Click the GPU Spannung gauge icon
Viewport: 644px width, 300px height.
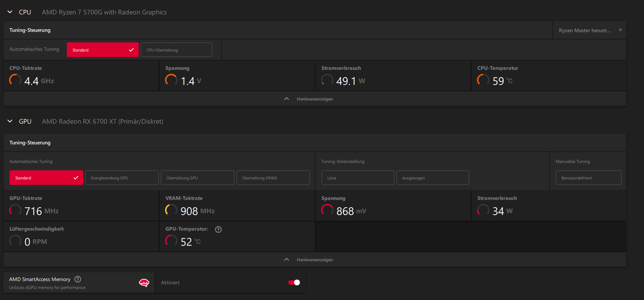(x=327, y=210)
